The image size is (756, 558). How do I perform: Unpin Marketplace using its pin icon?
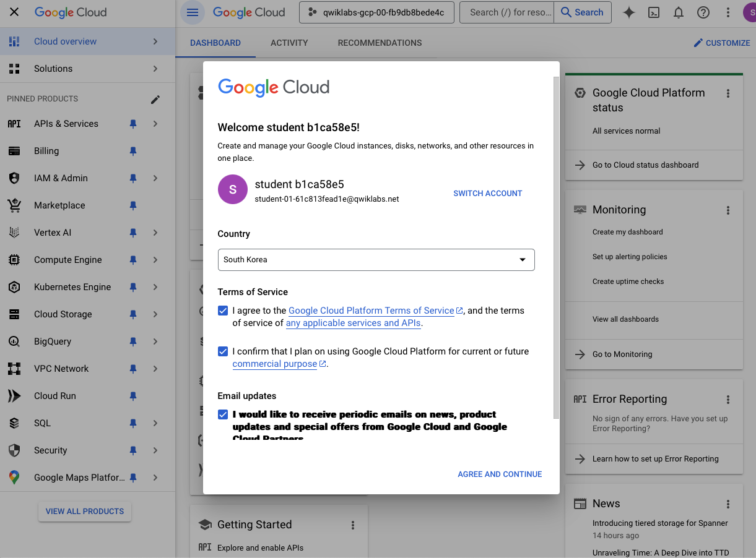tap(133, 205)
